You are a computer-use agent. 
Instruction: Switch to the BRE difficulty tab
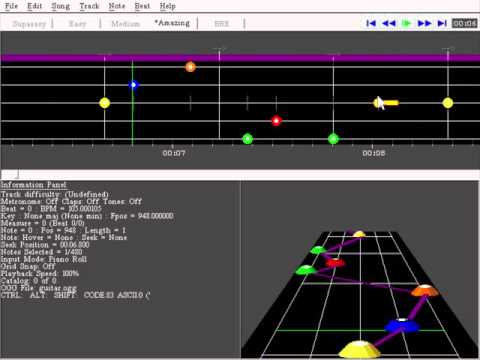point(221,24)
